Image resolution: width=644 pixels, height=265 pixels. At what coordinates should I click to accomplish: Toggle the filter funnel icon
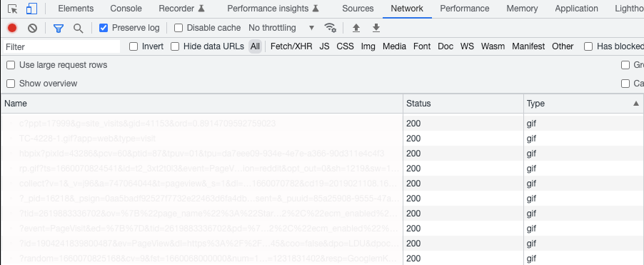pyautogui.click(x=59, y=28)
